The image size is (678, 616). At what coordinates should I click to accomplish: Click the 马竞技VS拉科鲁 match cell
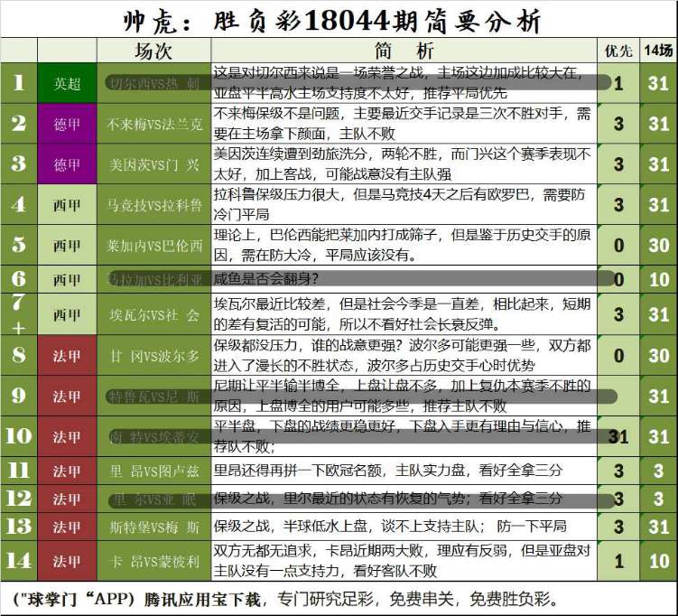coord(154,204)
